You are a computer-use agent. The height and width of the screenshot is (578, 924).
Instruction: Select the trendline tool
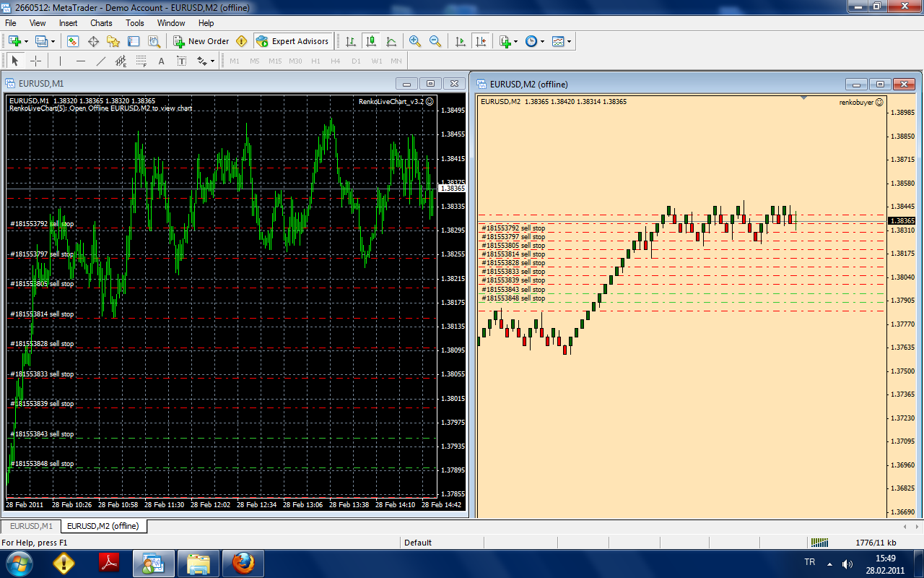tap(101, 61)
